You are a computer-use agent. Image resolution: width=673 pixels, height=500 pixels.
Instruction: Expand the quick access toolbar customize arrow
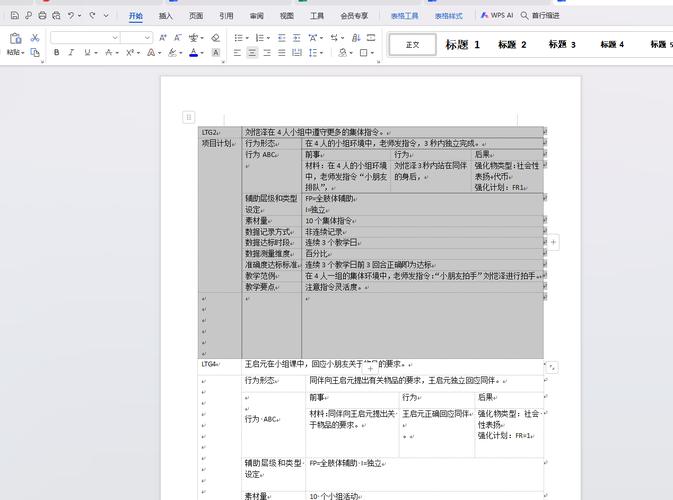click(106, 15)
